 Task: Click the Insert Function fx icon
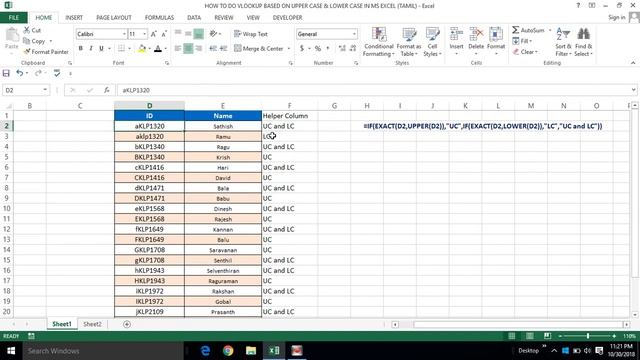[107, 90]
